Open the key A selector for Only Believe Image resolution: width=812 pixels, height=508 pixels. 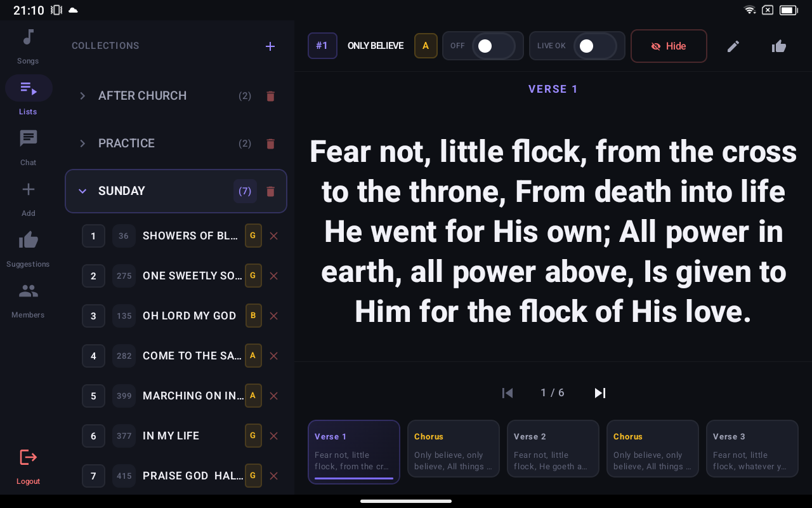(x=426, y=46)
